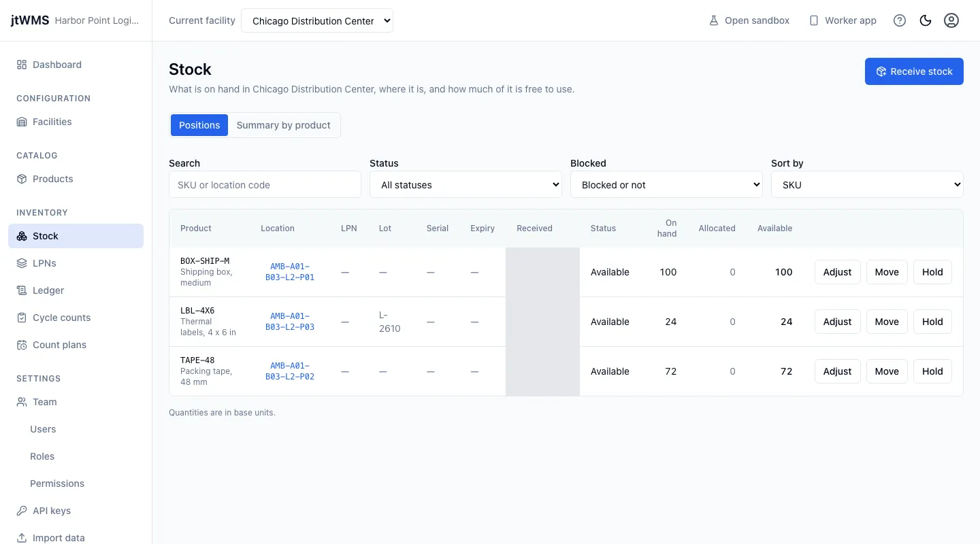Image resolution: width=980 pixels, height=544 pixels.
Task: Click the Move button for BOX-SHIP-M
Action: pyautogui.click(x=887, y=272)
